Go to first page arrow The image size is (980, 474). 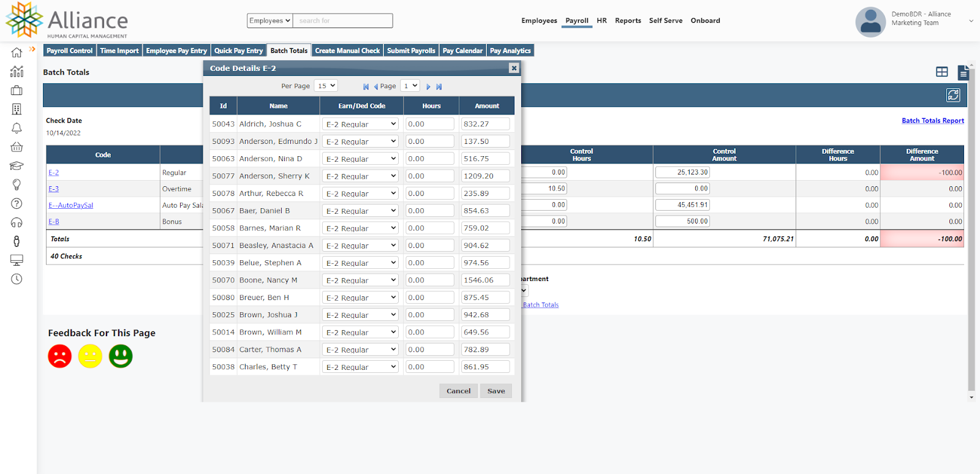pyautogui.click(x=366, y=87)
